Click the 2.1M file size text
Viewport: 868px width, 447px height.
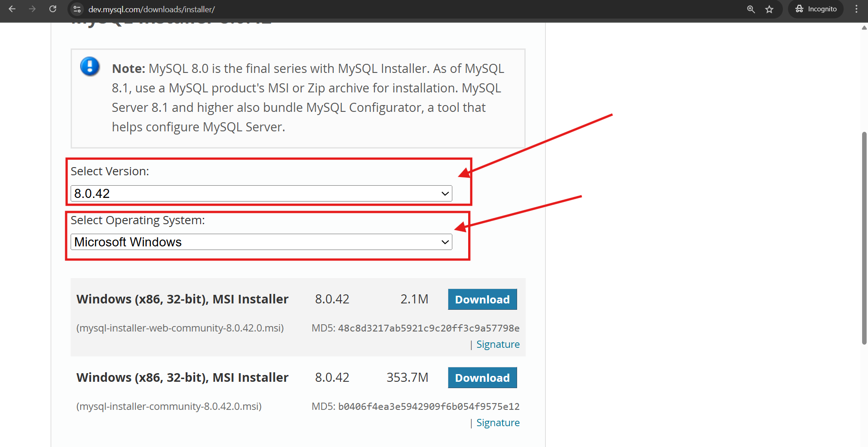(414, 299)
